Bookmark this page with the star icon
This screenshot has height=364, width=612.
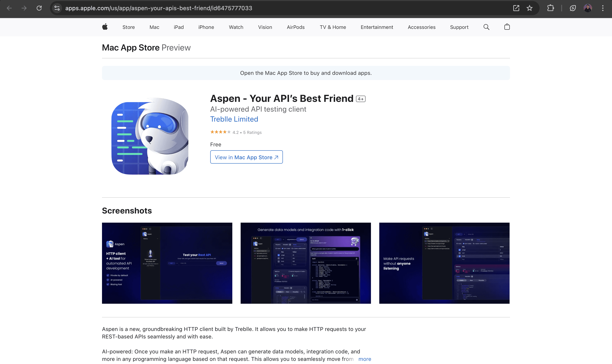[x=530, y=8]
